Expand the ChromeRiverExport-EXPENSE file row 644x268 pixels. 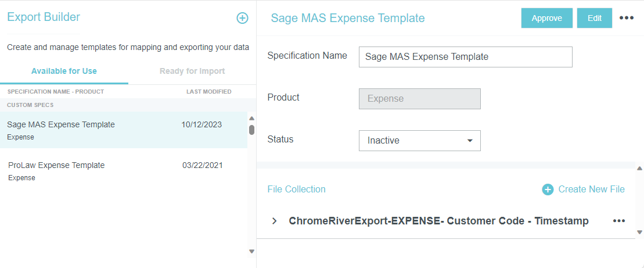click(275, 221)
